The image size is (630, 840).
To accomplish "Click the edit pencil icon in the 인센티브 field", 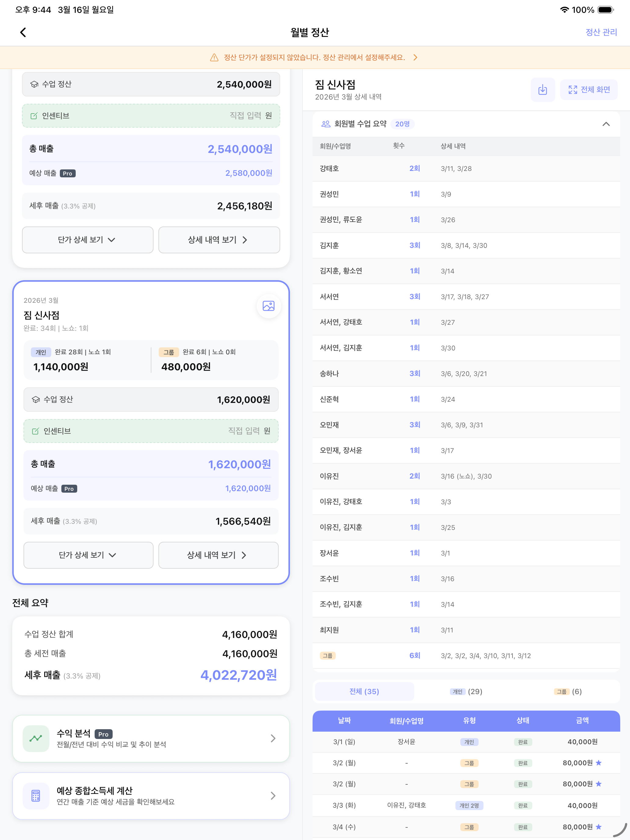I will [34, 116].
